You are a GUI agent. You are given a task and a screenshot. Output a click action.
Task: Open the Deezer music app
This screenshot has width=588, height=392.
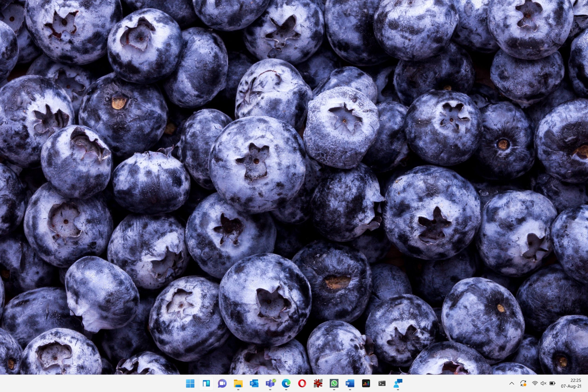tap(366, 383)
